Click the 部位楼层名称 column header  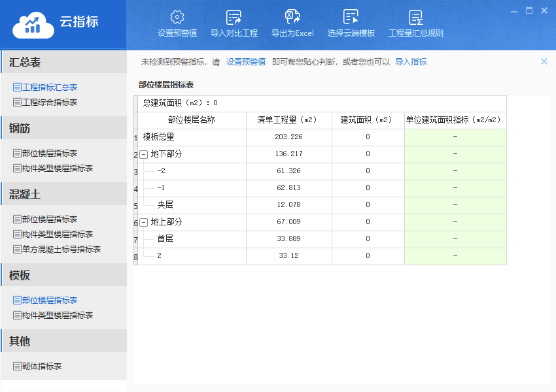[192, 120]
